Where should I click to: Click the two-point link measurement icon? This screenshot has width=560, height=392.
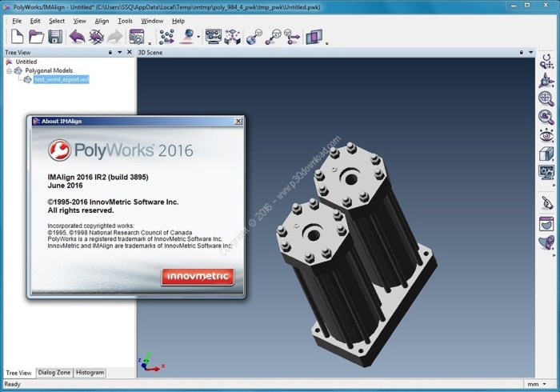(274, 37)
